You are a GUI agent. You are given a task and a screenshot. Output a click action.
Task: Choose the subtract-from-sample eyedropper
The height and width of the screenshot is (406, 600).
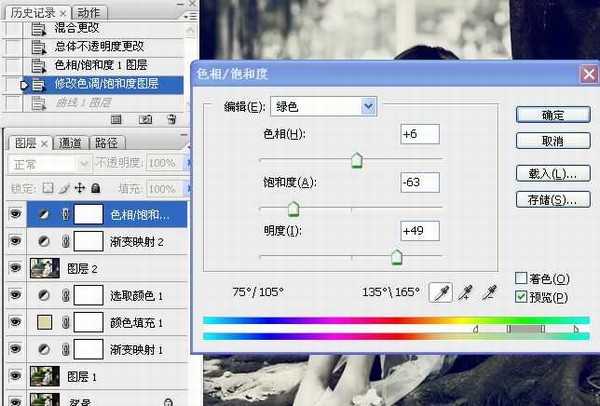point(489,292)
